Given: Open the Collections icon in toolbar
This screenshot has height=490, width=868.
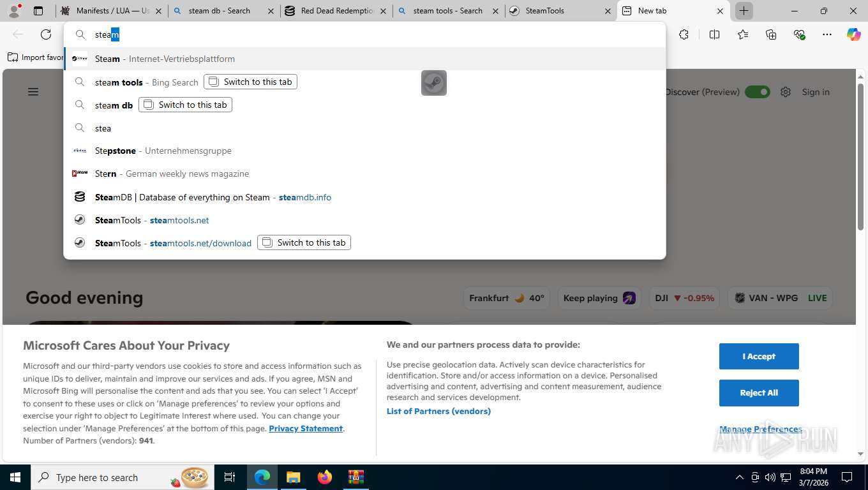Looking at the screenshot, I should (771, 34).
